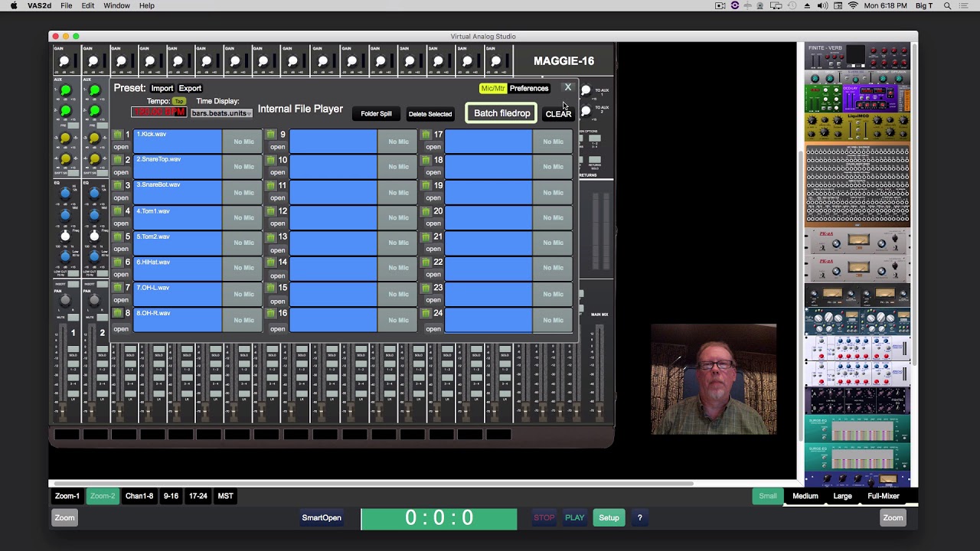The width and height of the screenshot is (980, 551).
Task: Click the trash icon for file slot 12
Action: [x=270, y=211]
